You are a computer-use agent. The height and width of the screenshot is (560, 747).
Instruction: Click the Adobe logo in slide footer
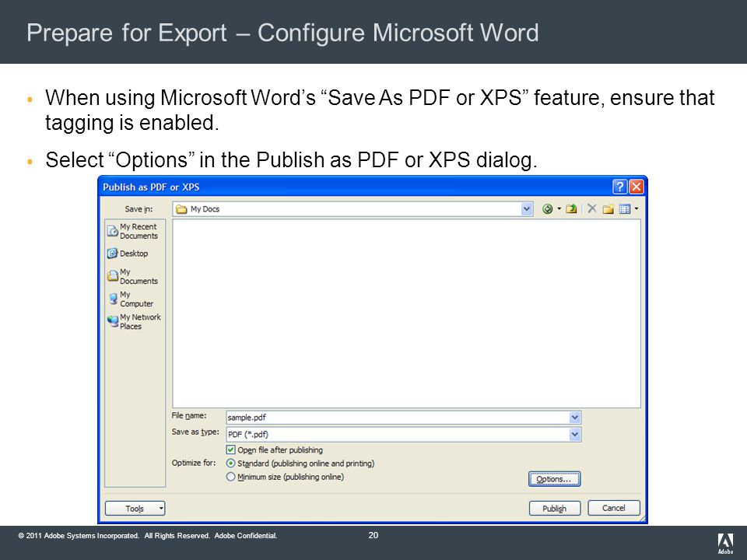pos(725,544)
